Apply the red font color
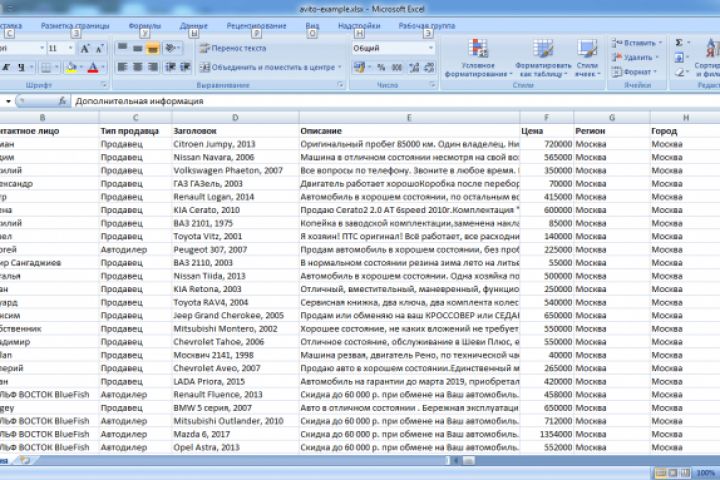Viewport: 720px width, 480px height. tap(93, 68)
